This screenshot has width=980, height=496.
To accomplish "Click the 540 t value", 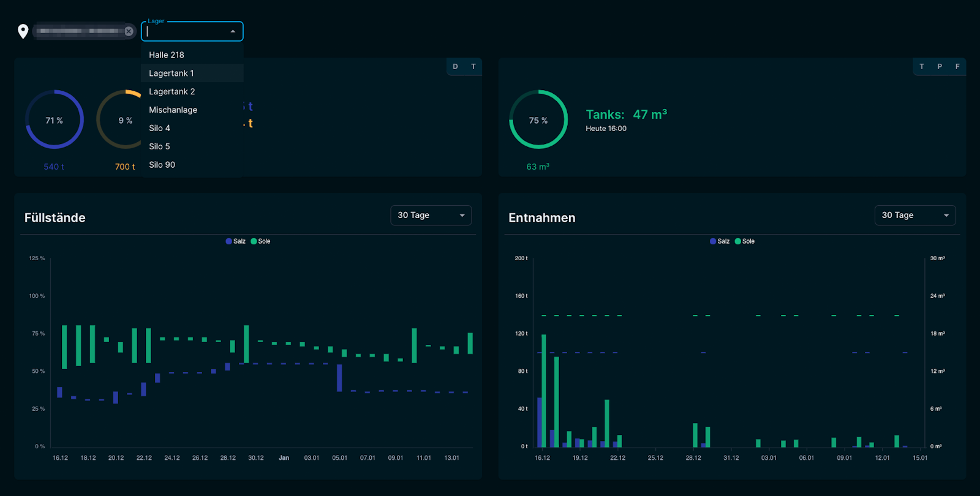I will click(54, 167).
